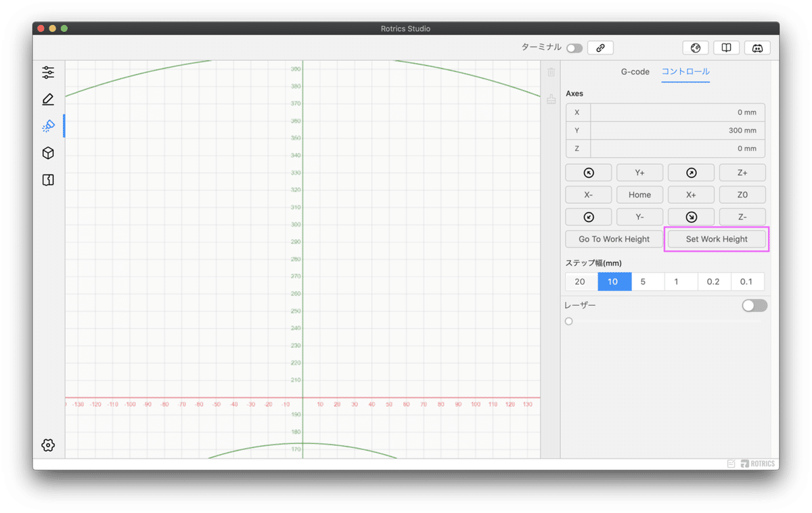Click the X+ jog button
Screen dimensions: 812x513
click(x=691, y=195)
